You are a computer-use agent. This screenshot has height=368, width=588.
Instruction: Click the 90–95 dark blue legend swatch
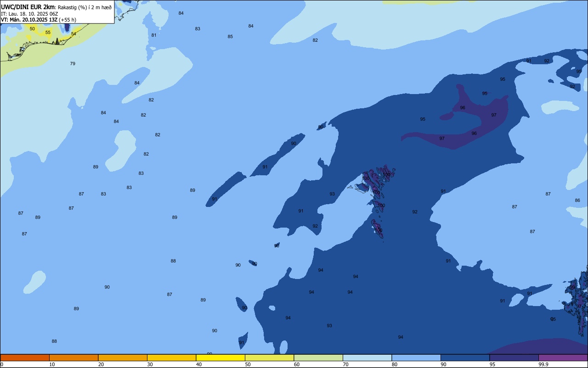coord(465,357)
